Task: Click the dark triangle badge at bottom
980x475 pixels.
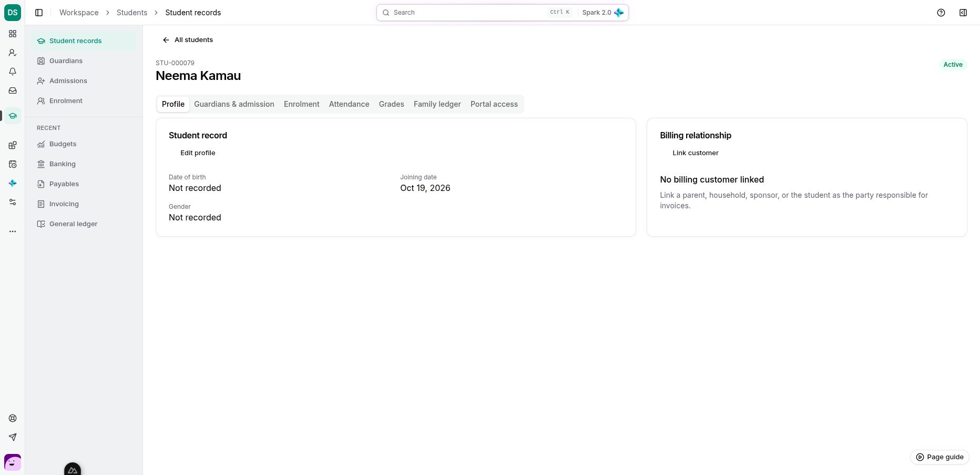Action: click(x=73, y=469)
